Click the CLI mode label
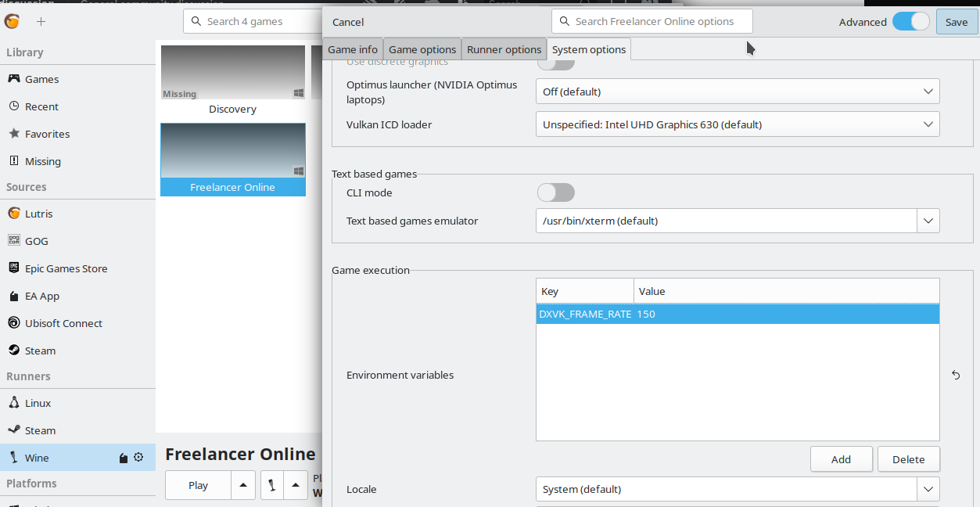 click(x=369, y=192)
